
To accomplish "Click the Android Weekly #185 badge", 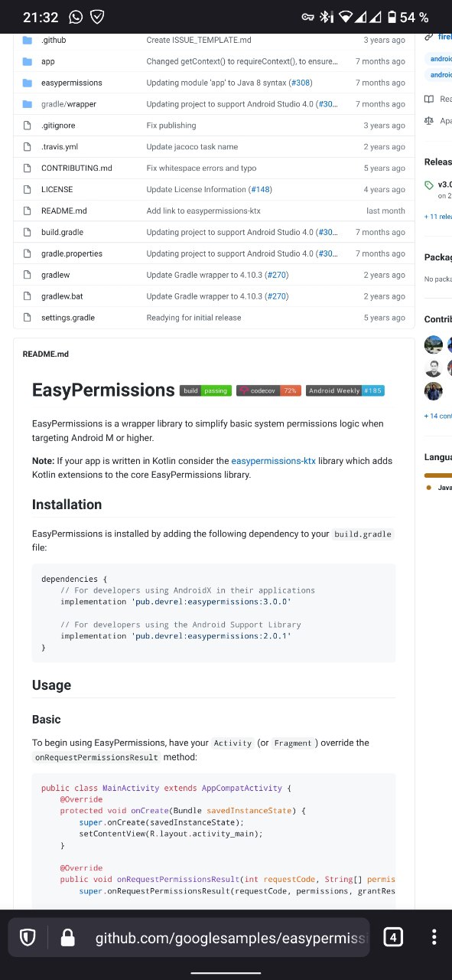I will [346, 390].
